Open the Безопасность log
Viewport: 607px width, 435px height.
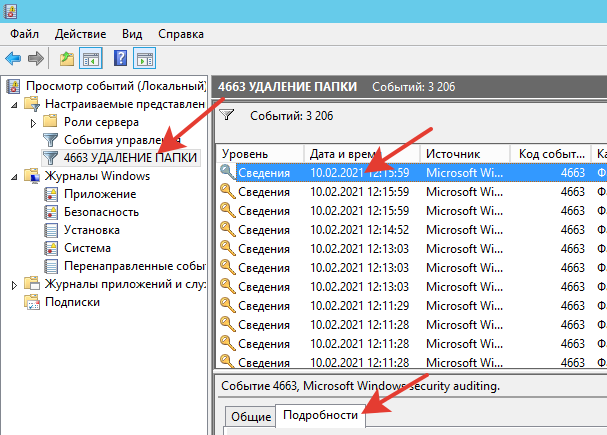tap(101, 212)
